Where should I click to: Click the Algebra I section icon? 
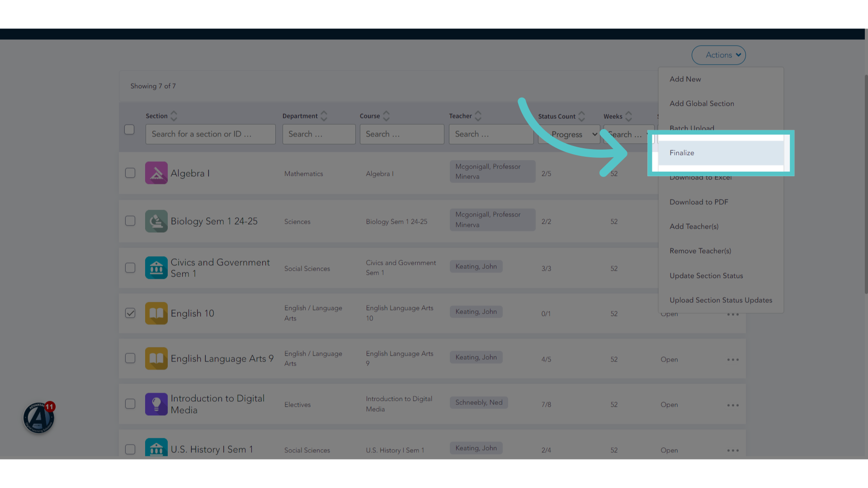(156, 173)
